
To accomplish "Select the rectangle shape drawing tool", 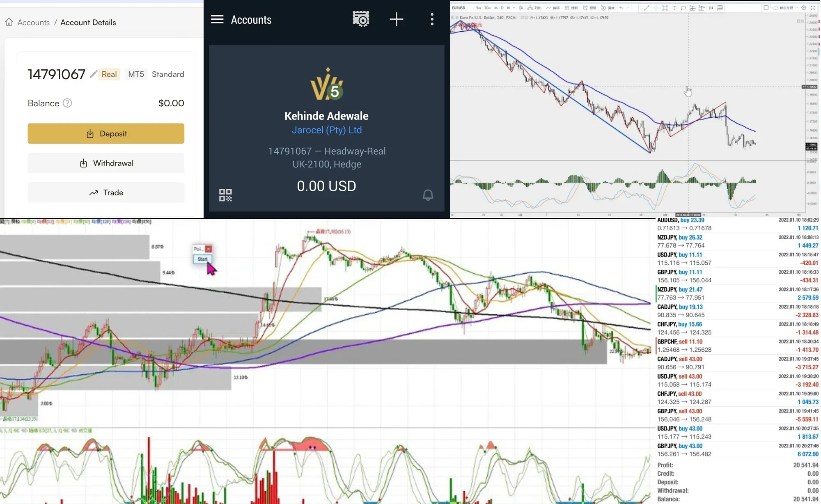I will click(665, 8).
